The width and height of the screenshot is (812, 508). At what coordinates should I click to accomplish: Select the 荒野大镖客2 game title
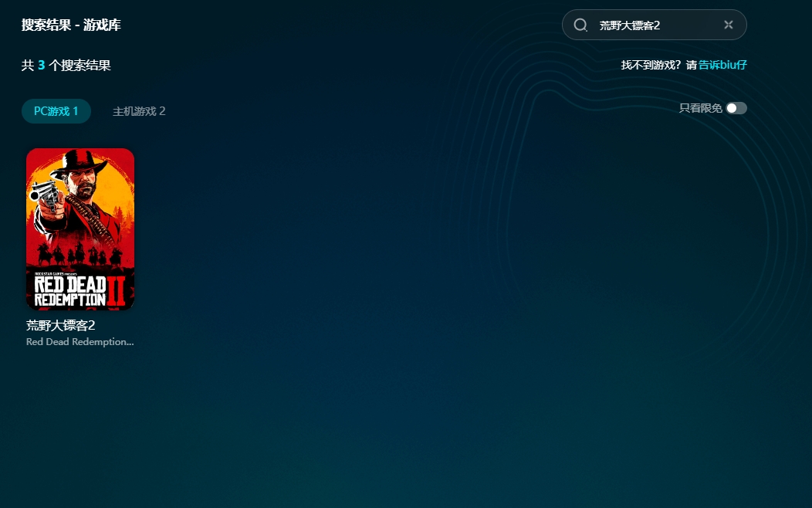point(60,325)
